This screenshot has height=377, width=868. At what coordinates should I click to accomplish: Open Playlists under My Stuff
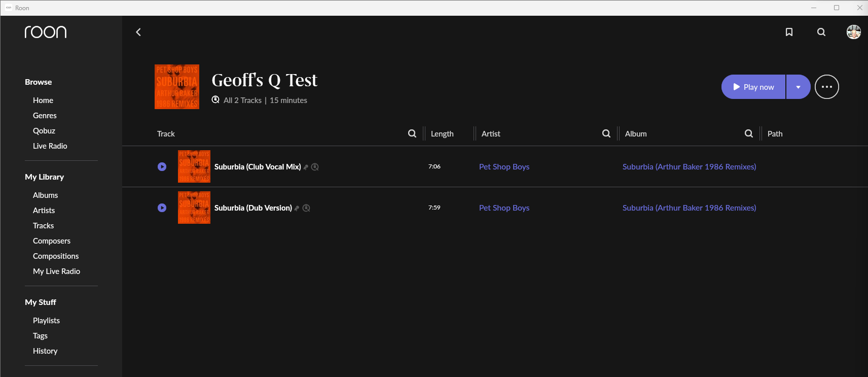pyautogui.click(x=47, y=321)
